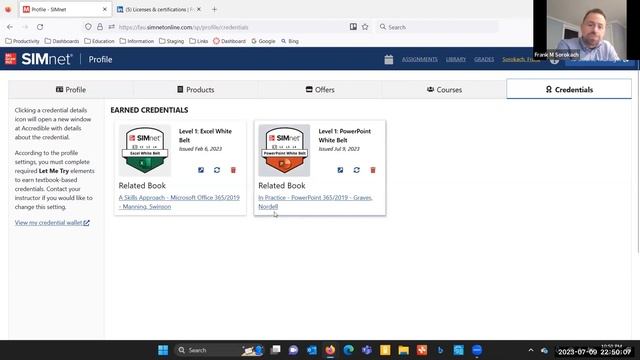
Task: Open the Dashboard bookmark
Action: pos(229,41)
